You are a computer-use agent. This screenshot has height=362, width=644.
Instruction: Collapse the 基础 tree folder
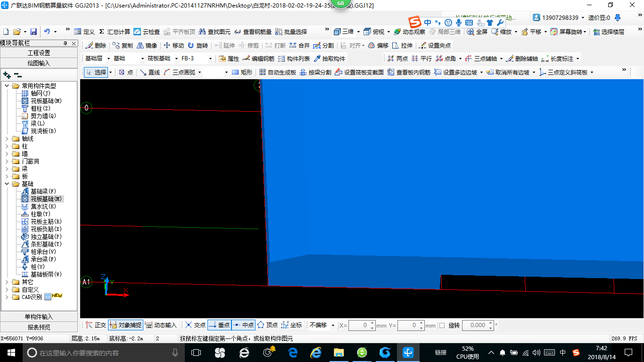tap(7, 184)
